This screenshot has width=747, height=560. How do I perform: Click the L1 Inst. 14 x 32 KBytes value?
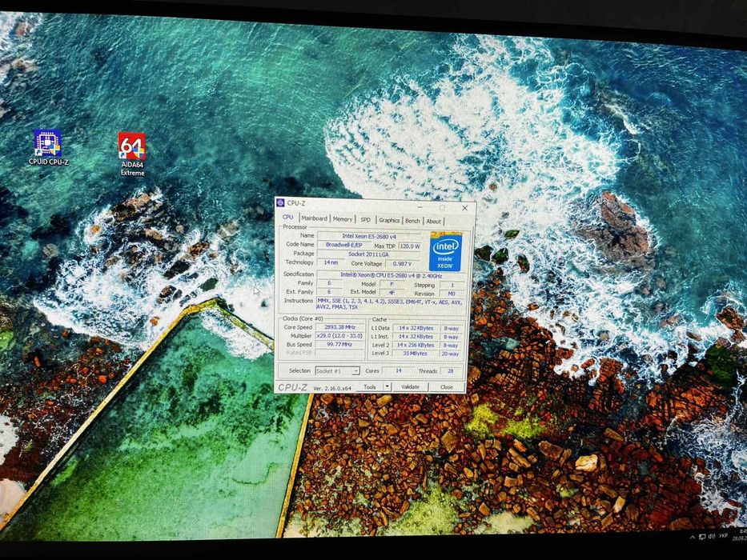pos(416,337)
